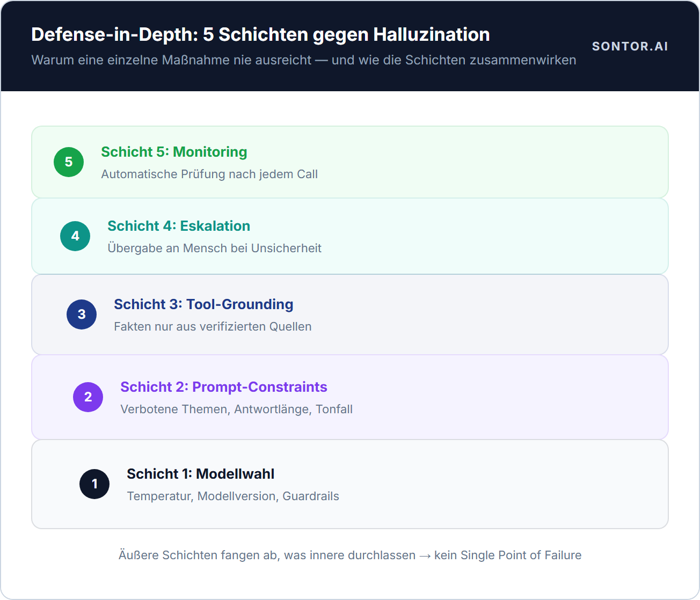Image resolution: width=700 pixels, height=600 pixels.
Task: Click the green number 5 circle badge
Action: (69, 162)
